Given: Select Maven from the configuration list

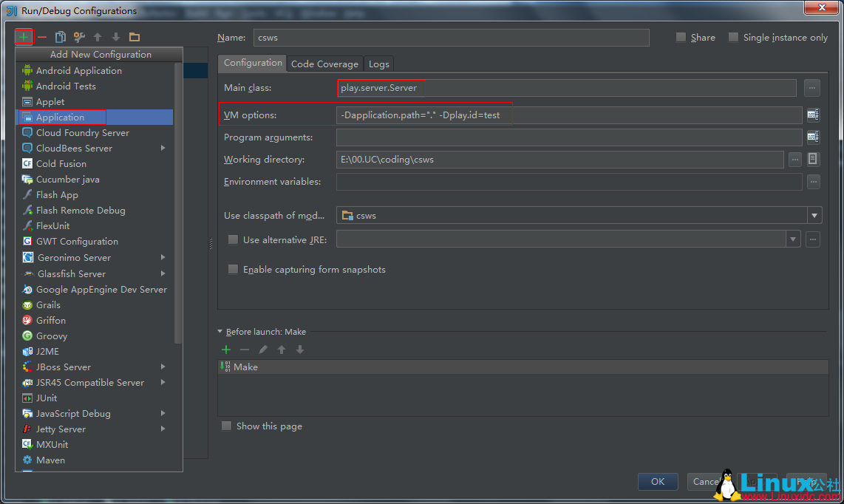Looking at the screenshot, I should (50, 460).
